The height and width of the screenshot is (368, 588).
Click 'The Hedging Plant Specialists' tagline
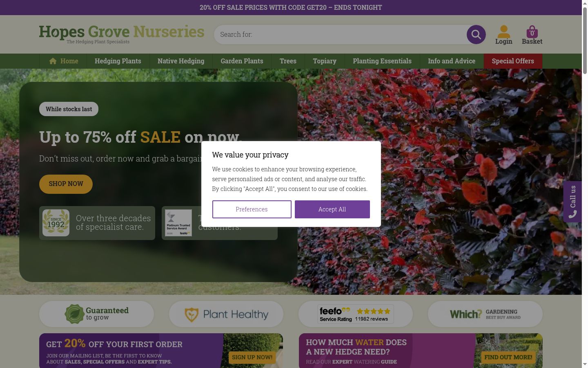tap(98, 42)
